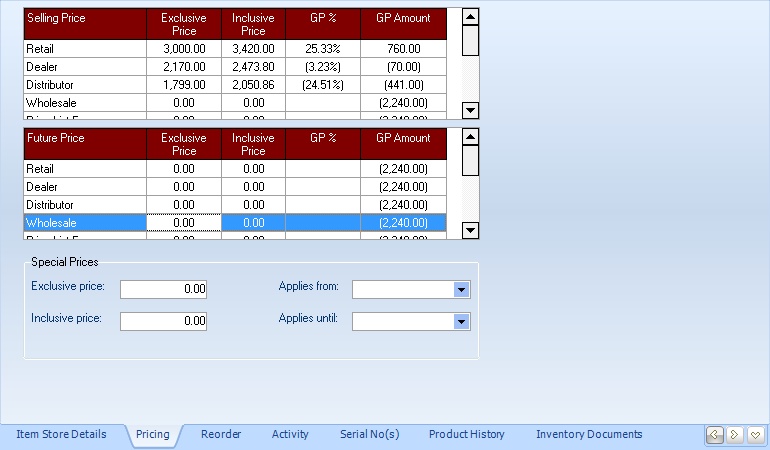Select the Dealer row in Future Price
770x450 pixels.
pyautogui.click(x=84, y=187)
